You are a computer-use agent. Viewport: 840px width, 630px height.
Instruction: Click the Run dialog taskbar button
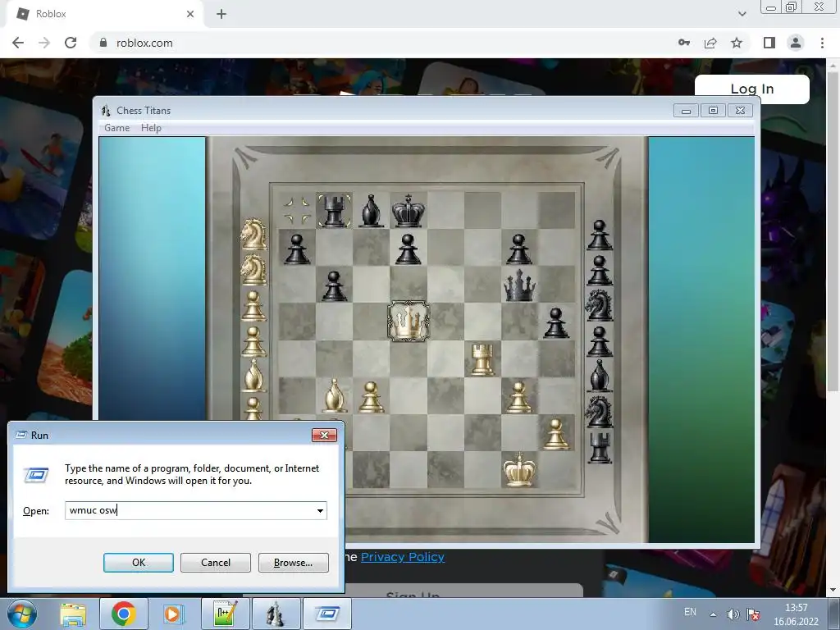[327, 614]
